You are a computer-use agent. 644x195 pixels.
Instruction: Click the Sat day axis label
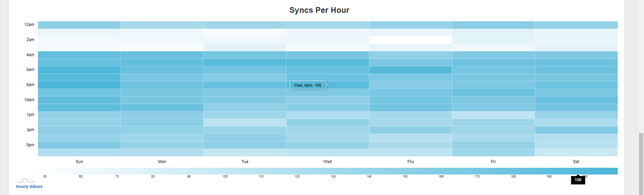pos(576,162)
